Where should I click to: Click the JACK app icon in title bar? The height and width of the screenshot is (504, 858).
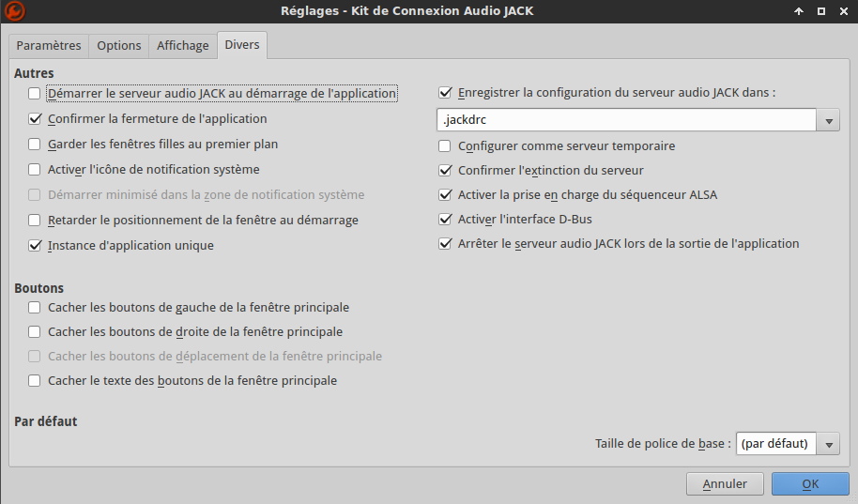pos(15,11)
